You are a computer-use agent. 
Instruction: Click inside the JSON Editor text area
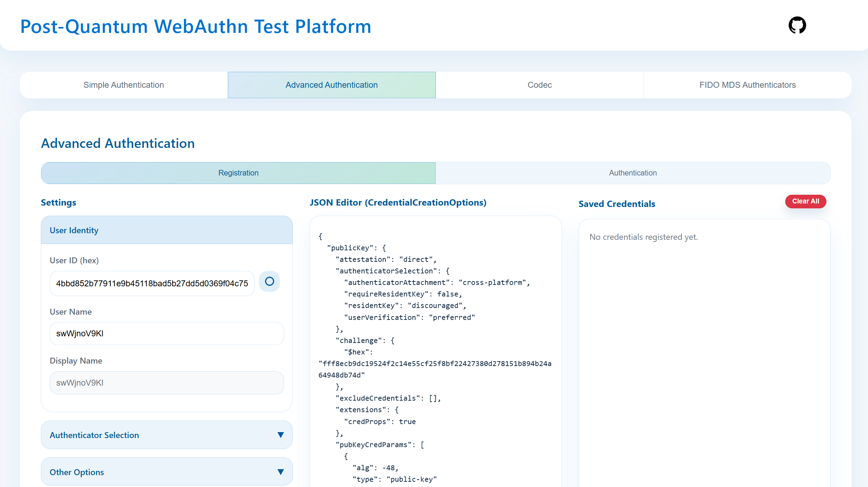[435, 350]
